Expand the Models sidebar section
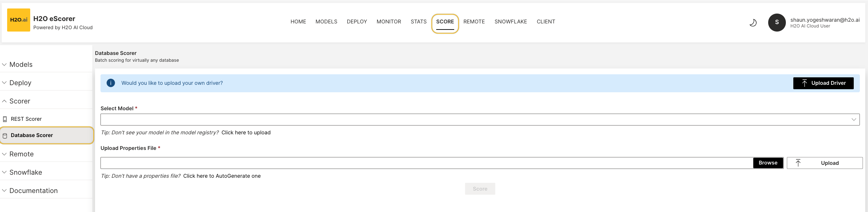This screenshot has width=868, height=212. click(x=21, y=64)
